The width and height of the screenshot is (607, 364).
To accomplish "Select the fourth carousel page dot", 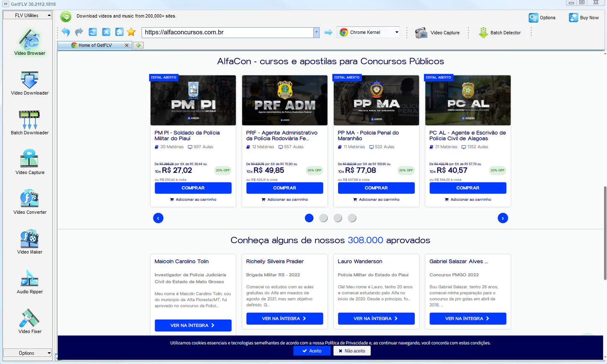I will (352, 218).
